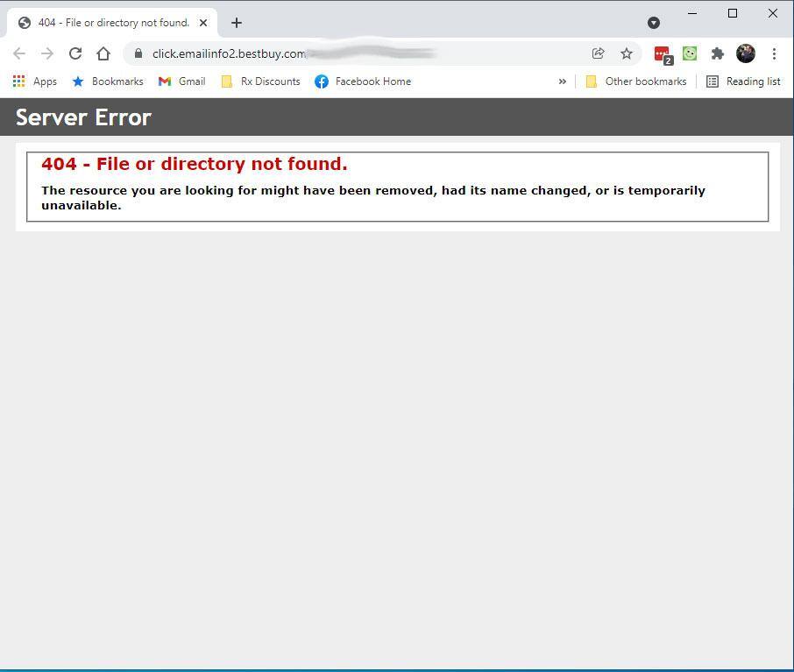Click the address bar URL field

click(x=351, y=53)
